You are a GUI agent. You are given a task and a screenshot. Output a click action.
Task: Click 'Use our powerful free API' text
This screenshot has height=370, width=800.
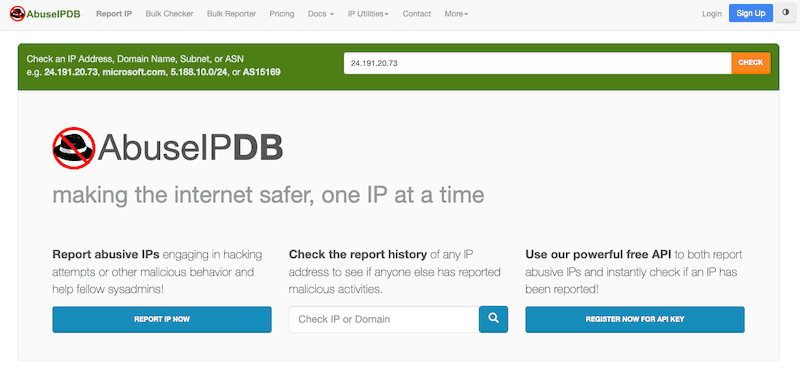(598, 254)
